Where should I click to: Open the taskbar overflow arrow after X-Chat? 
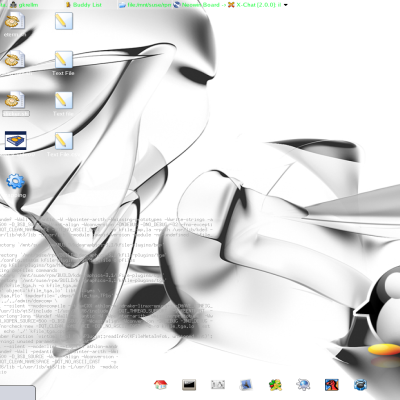point(286,5)
